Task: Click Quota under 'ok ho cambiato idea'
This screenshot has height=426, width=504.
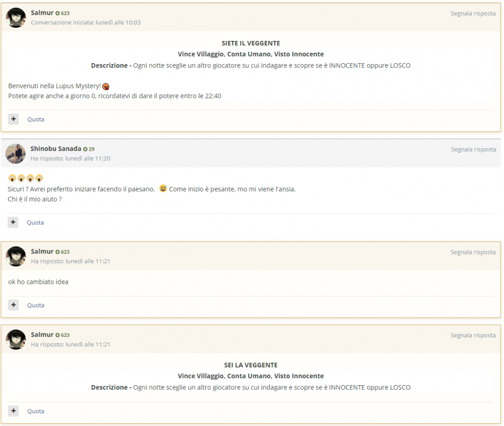Action: 36,305
